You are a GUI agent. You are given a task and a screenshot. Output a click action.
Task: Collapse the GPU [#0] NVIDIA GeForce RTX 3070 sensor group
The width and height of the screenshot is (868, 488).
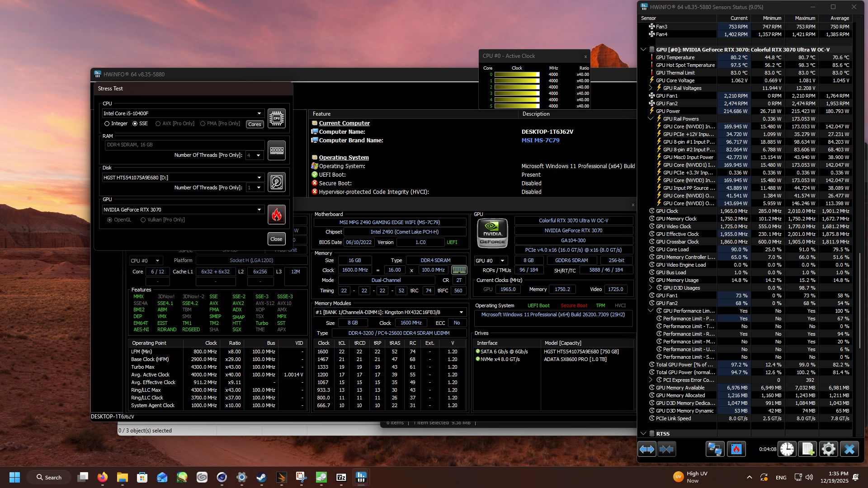643,50
